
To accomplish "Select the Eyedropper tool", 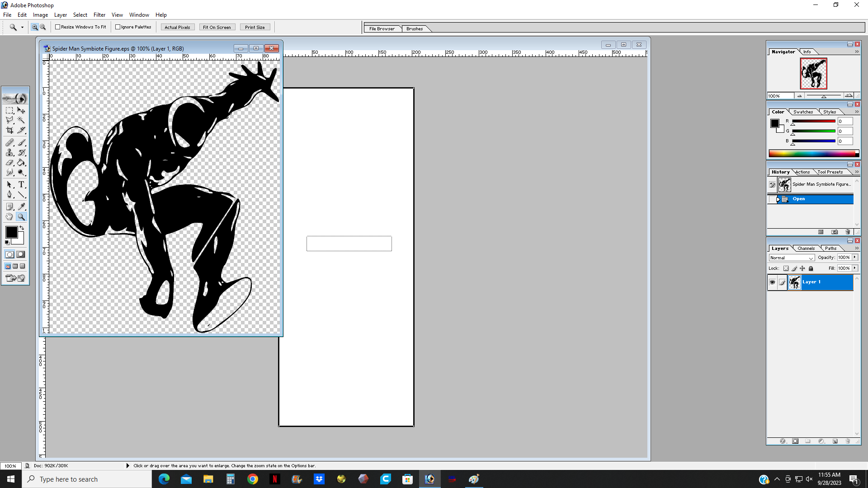I will [21, 206].
